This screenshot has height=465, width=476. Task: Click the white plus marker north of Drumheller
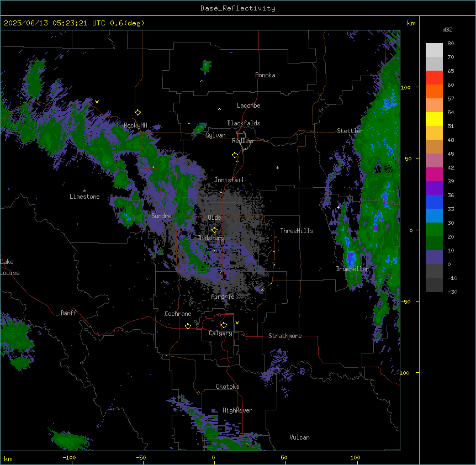click(338, 207)
